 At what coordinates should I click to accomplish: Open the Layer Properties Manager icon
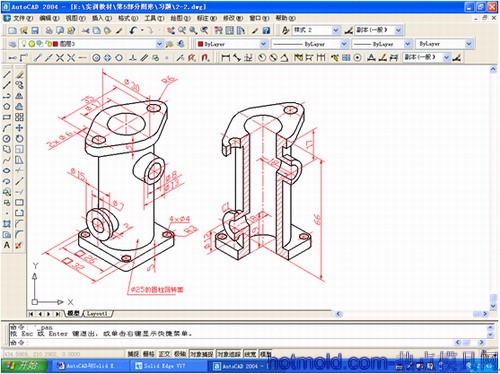12,44
